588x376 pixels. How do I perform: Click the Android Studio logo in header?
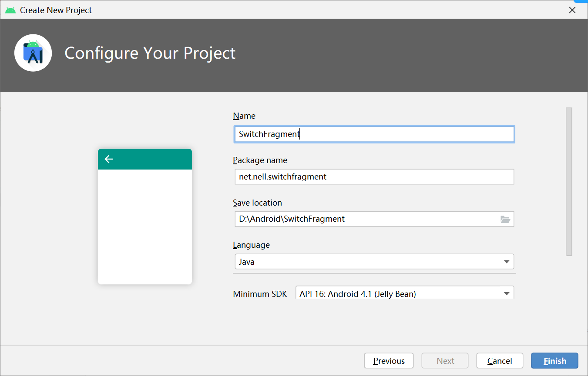pyautogui.click(x=33, y=53)
